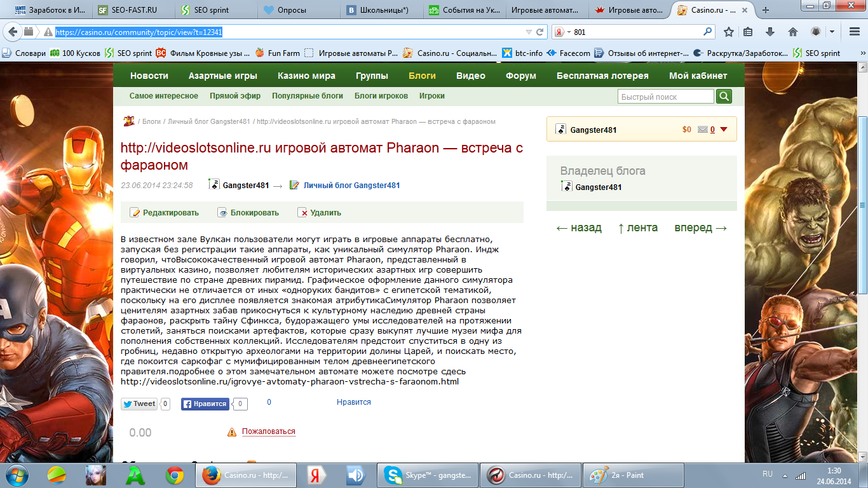The image size is (868, 488).
Task: Click the Самое интересное submenu link
Action: (164, 96)
